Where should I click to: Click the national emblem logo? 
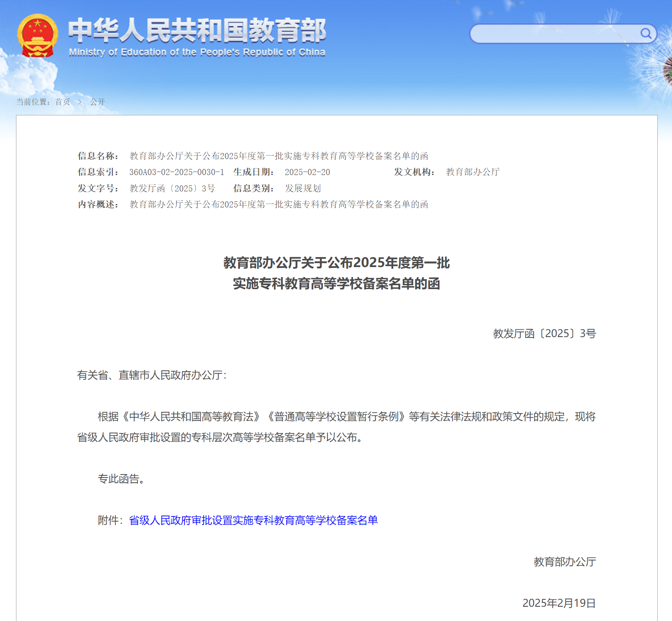pos(38,36)
